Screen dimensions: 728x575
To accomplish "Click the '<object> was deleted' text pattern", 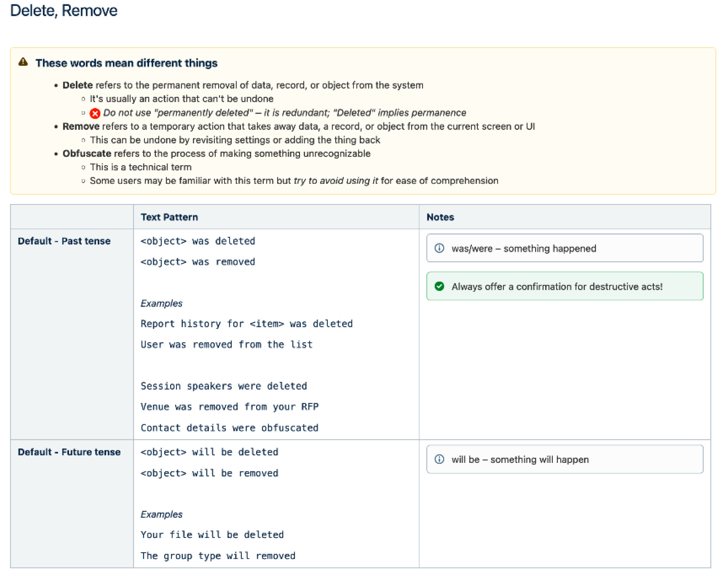I will (197, 241).
